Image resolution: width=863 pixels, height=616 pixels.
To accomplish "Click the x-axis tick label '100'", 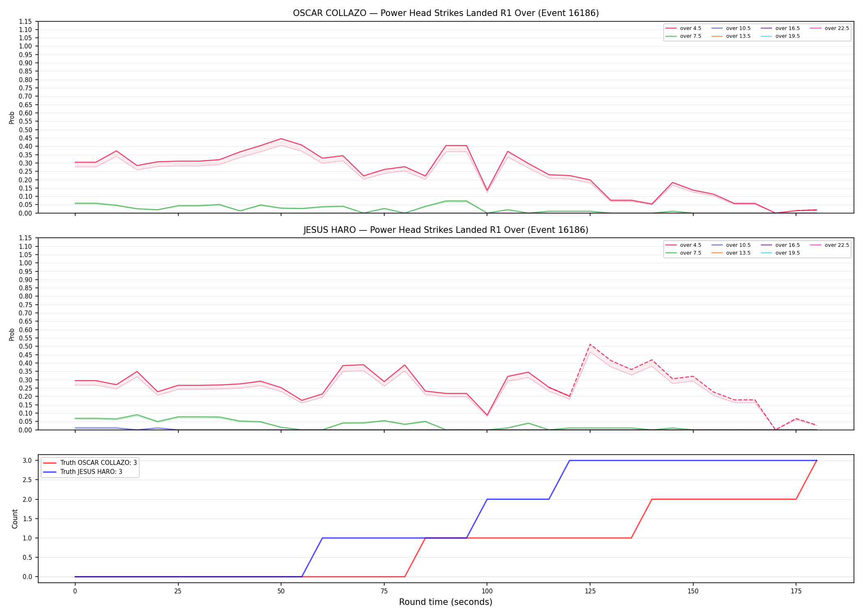I will click(487, 591).
